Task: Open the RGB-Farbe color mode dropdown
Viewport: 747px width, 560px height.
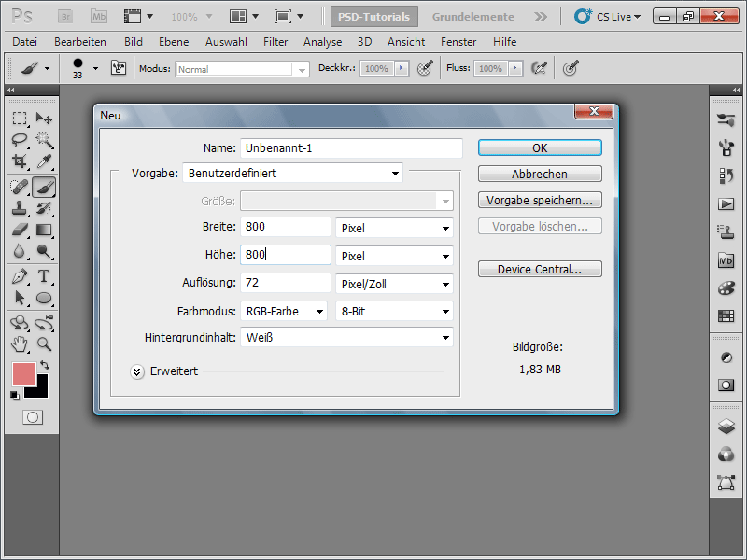Action: [284, 312]
